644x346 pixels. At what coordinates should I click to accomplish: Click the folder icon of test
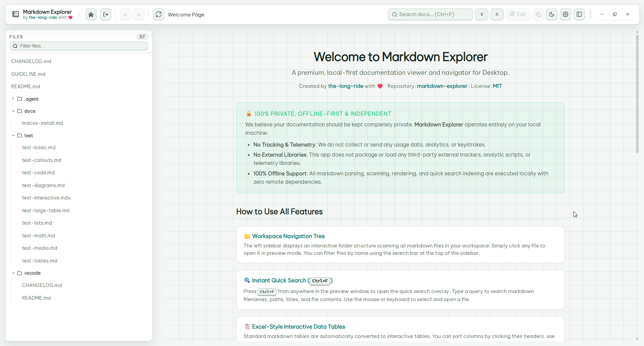pos(20,135)
